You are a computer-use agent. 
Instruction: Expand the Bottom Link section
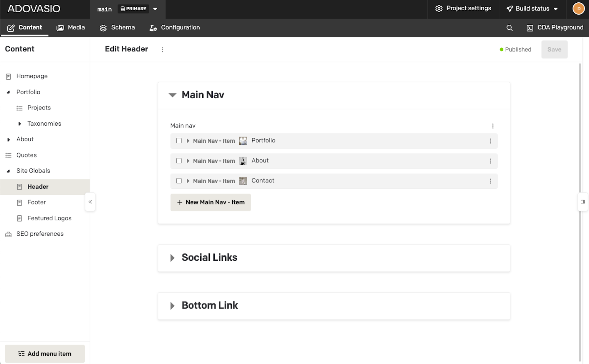pyautogui.click(x=173, y=306)
